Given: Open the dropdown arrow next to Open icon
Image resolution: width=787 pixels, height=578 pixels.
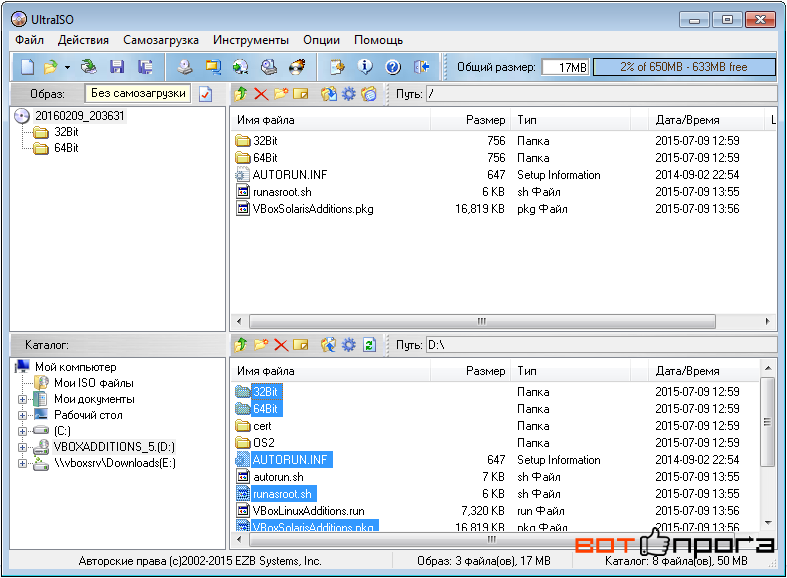Looking at the screenshot, I should click(x=67, y=67).
